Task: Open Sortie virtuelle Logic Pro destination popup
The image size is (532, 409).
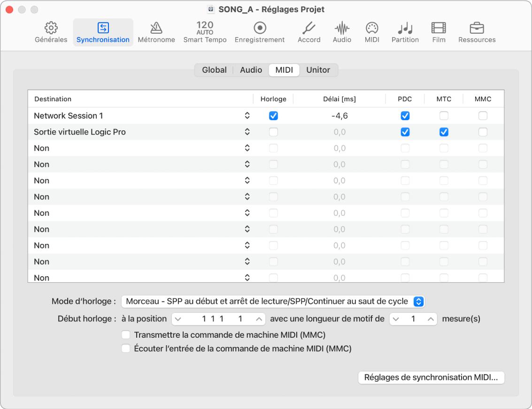Action: [x=247, y=132]
